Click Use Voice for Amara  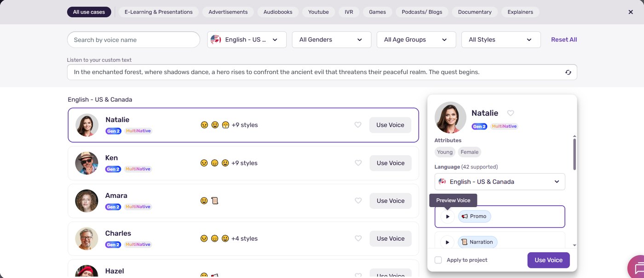(x=391, y=201)
